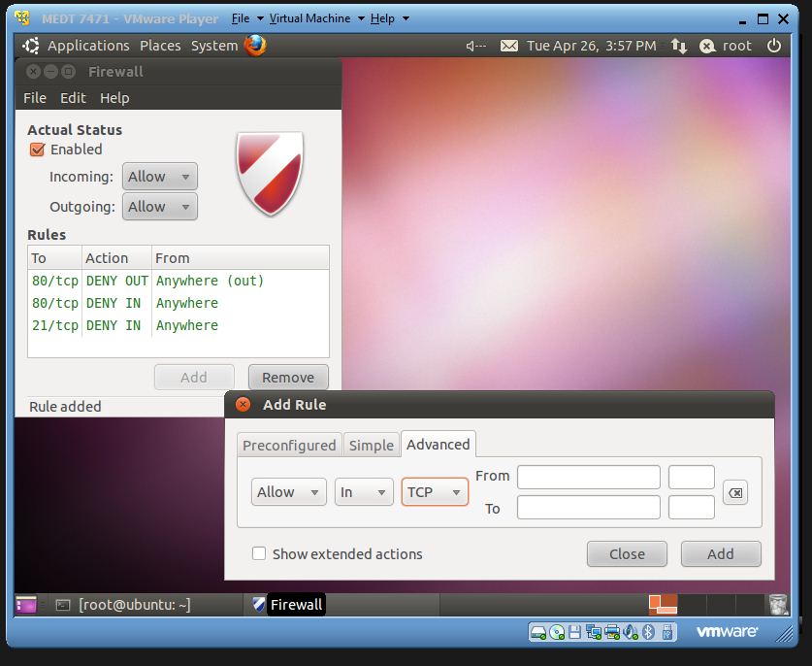Click the From address input field
Viewport: 812px width, 666px height.
click(x=589, y=477)
